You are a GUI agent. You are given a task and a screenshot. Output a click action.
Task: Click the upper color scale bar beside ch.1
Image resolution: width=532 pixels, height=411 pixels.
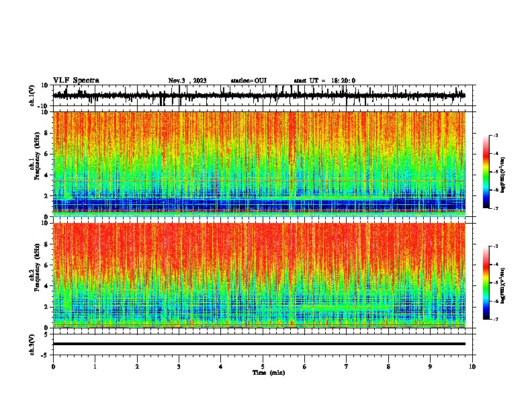[x=486, y=172]
